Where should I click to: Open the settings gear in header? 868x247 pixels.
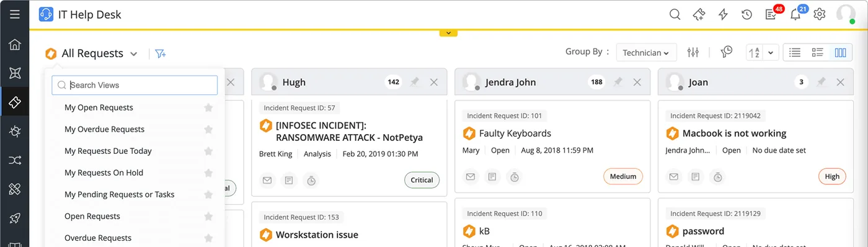click(x=820, y=14)
